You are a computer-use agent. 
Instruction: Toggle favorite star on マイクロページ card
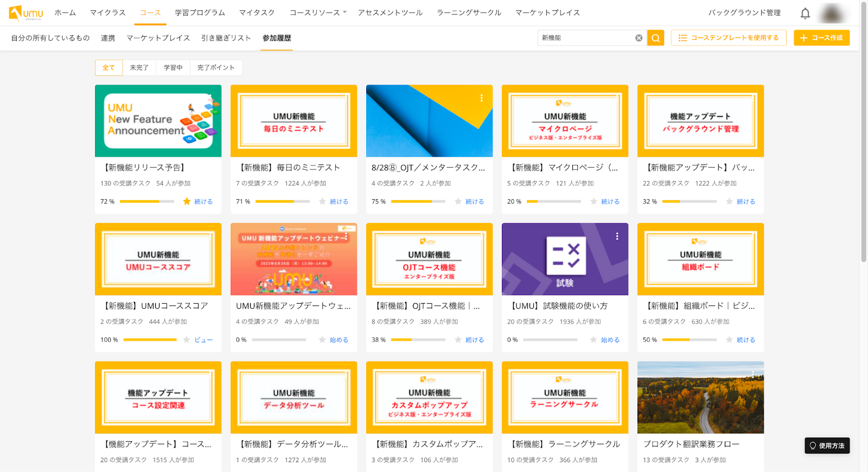(x=593, y=201)
